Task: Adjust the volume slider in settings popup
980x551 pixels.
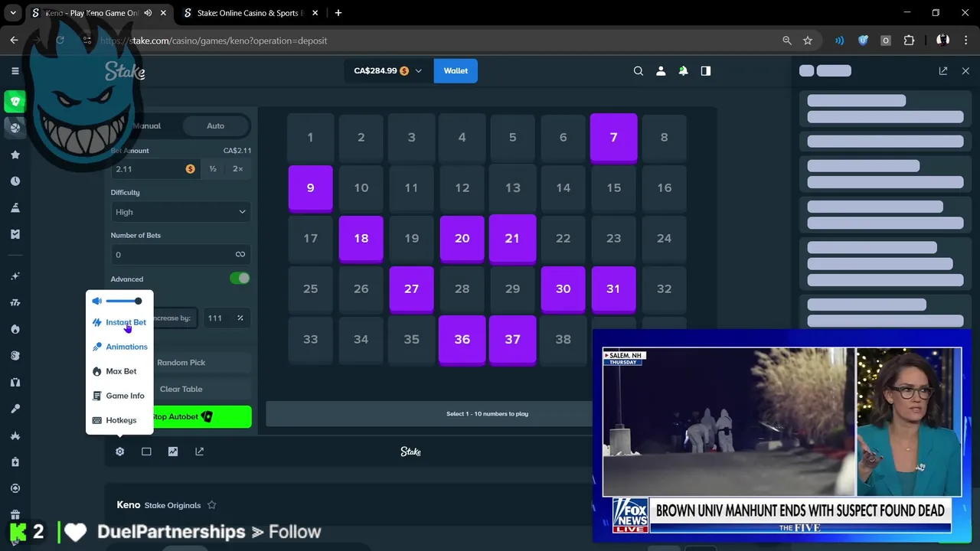Action: tap(123, 301)
